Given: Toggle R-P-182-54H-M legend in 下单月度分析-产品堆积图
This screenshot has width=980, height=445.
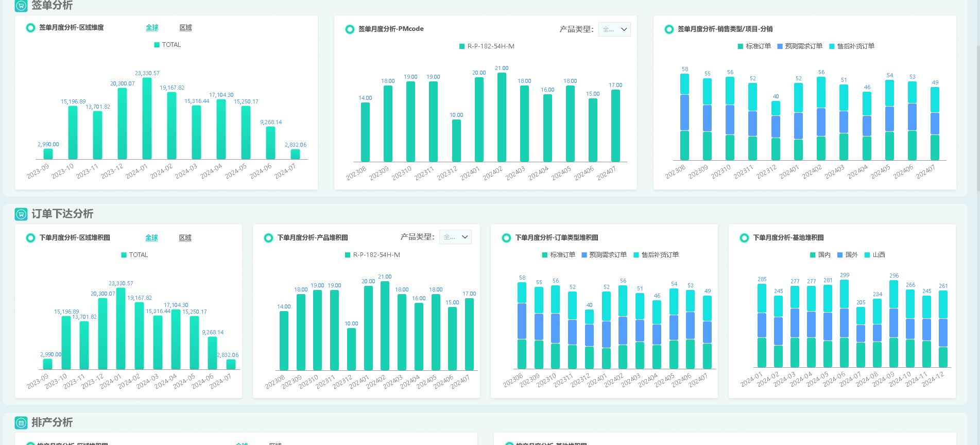Looking at the screenshot, I should (372, 255).
